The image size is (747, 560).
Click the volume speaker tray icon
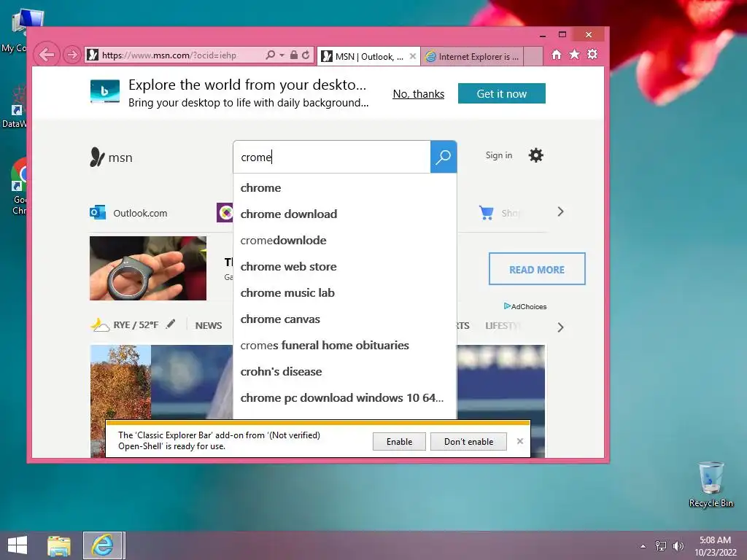(x=678, y=545)
